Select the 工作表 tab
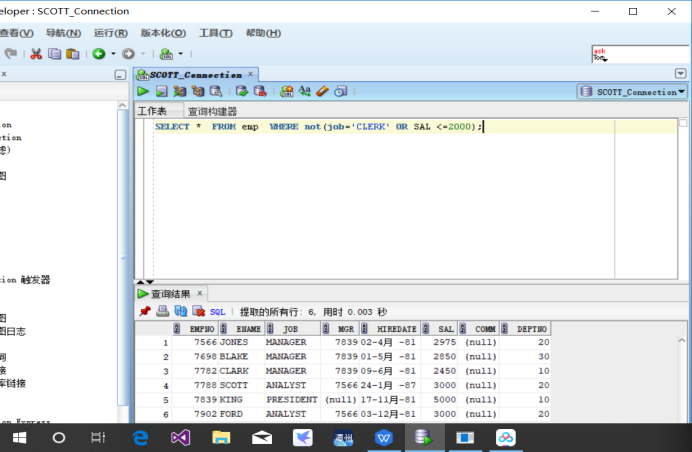The image size is (692, 452). (152, 111)
